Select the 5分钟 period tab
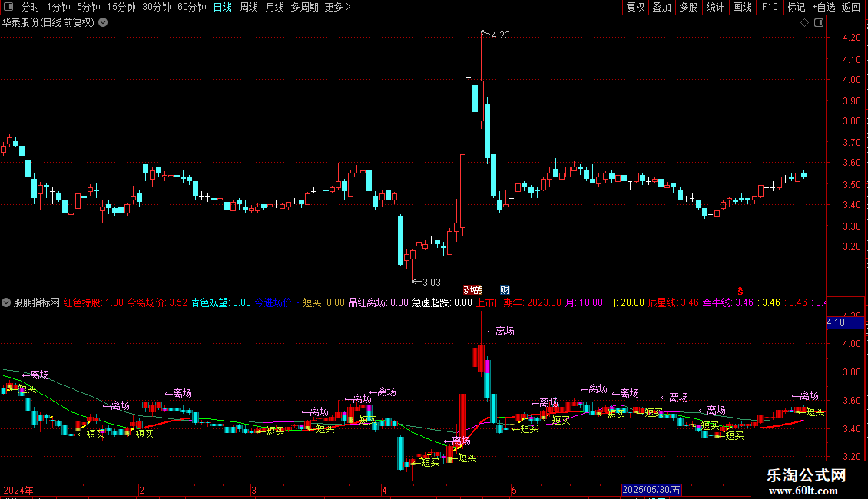 pos(88,7)
